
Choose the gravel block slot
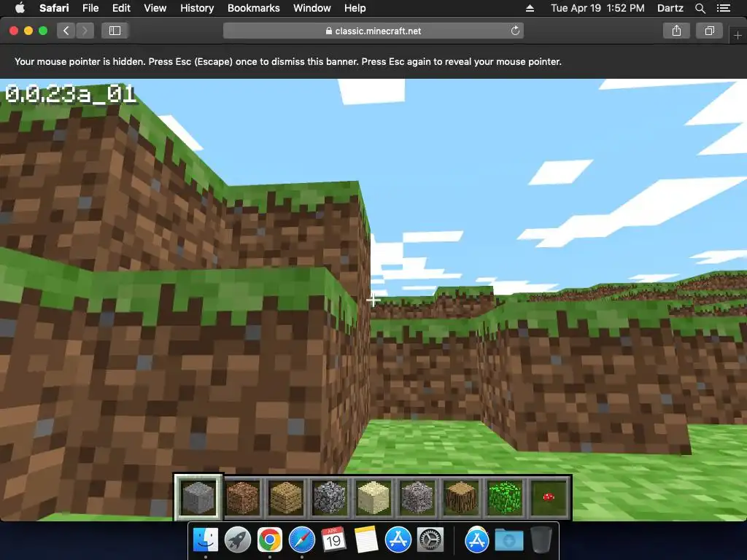point(417,497)
